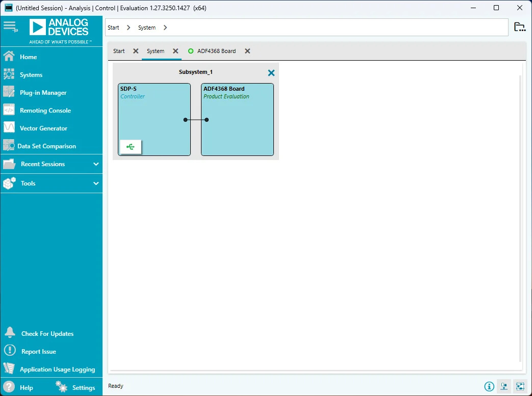
Task: Maximize the application window
Action: point(496,8)
